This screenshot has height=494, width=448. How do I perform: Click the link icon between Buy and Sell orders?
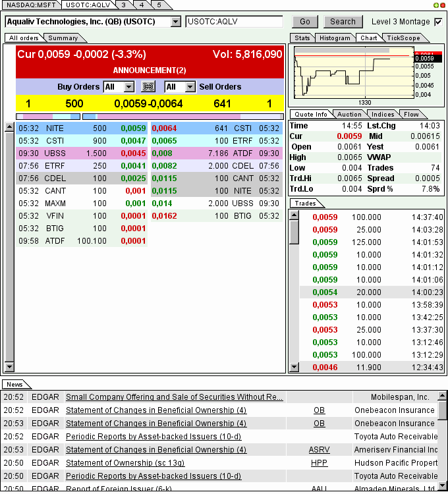click(148, 87)
